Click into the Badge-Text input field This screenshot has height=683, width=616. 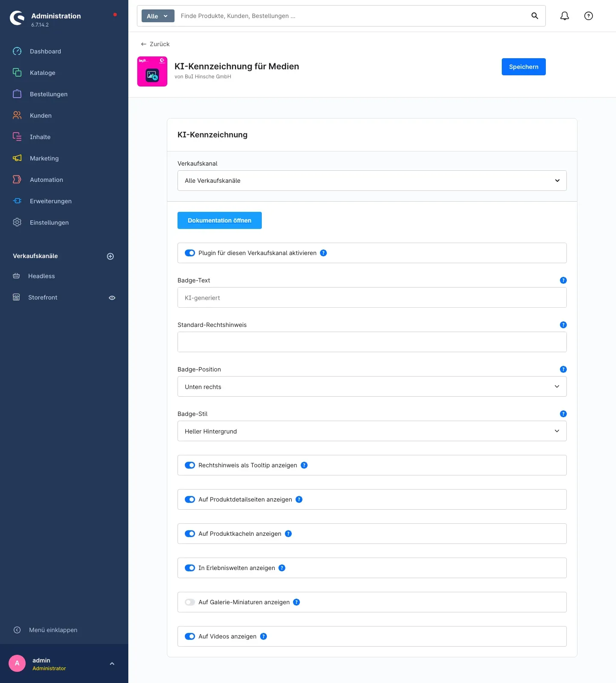[x=372, y=297]
